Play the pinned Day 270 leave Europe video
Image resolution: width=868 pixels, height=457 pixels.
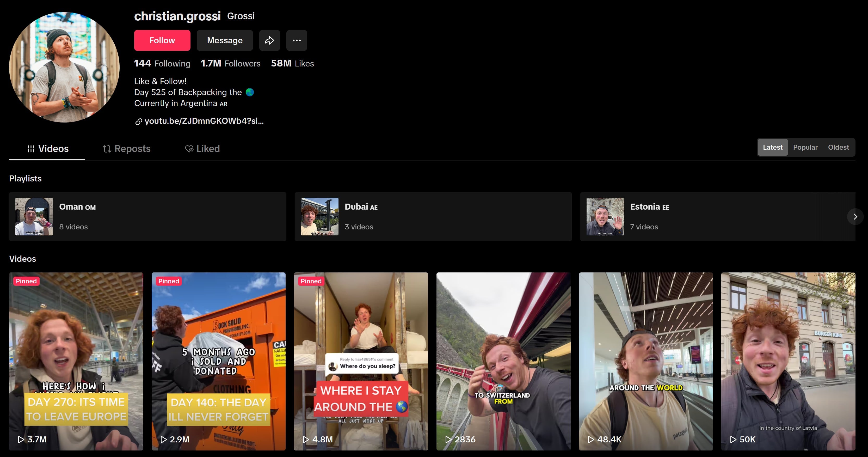(76, 361)
